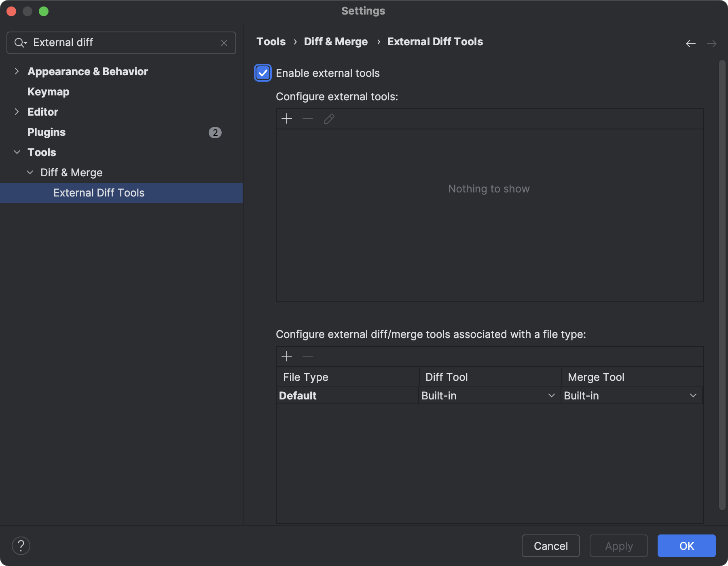Click the minus icon under file type associations
This screenshot has width=728, height=566.
click(x=307, y=356)
